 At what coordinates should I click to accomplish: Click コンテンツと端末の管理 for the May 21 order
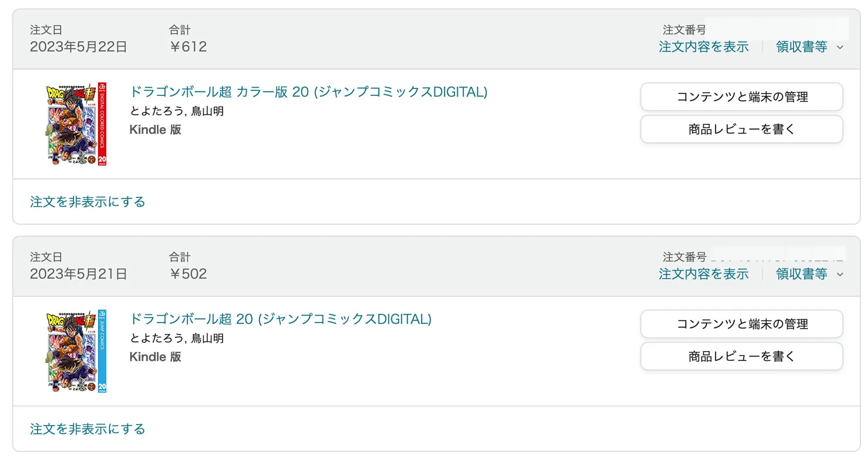742,324
